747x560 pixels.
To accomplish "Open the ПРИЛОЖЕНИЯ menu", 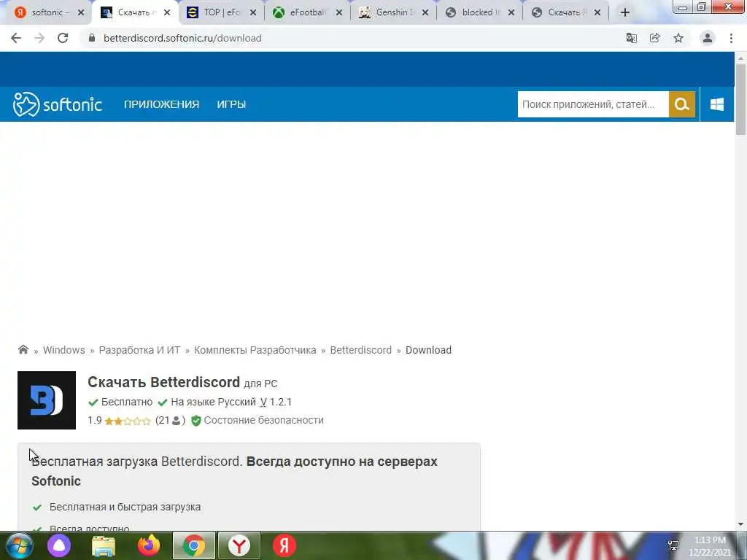I will tap(161, 104).
